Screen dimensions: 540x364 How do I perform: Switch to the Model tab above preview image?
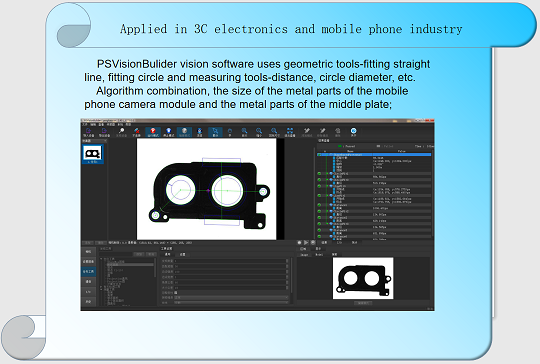[x=319, y=255]
